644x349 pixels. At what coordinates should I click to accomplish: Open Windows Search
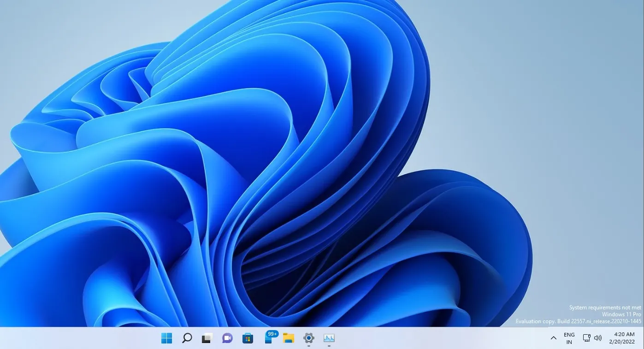186,338
